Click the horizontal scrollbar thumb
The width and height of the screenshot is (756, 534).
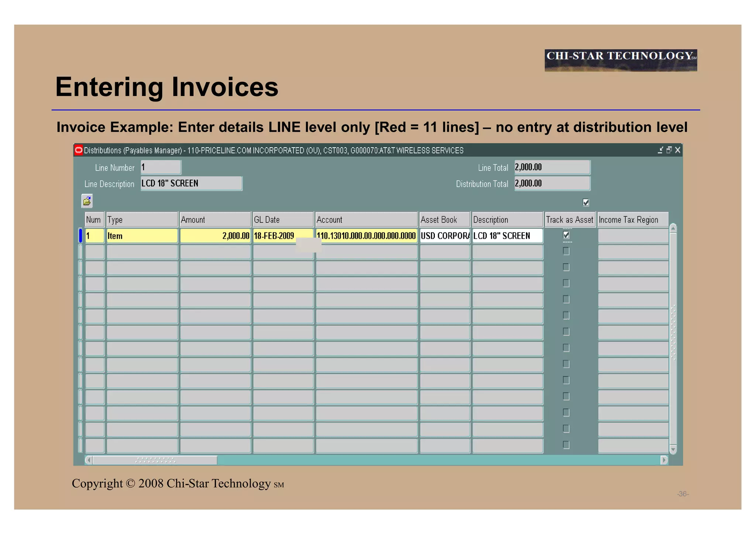(155, 460)
